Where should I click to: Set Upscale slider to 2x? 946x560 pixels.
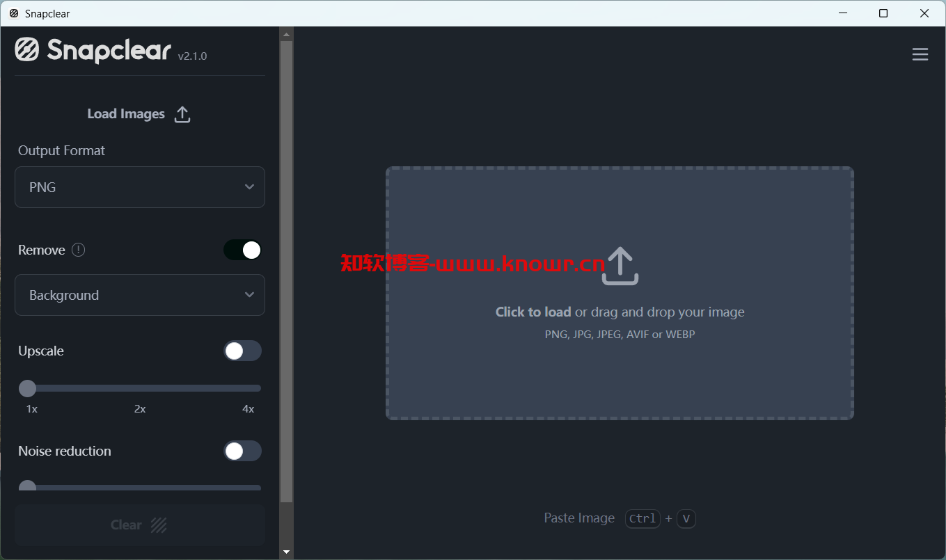pos(140,388)
